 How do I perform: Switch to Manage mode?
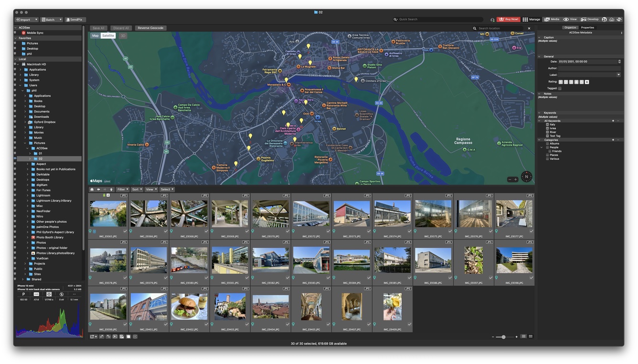click(x=531, y=20)
